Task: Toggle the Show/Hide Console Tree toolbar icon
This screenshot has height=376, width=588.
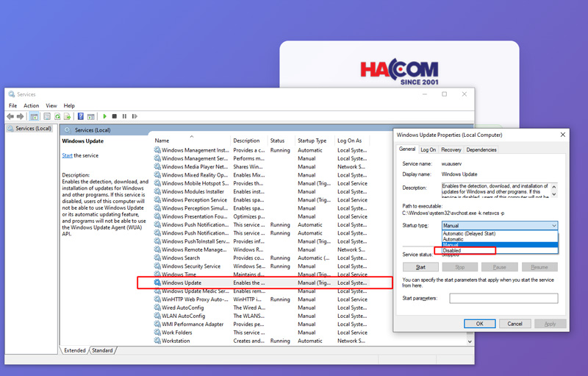Action: tap(34, 117)
